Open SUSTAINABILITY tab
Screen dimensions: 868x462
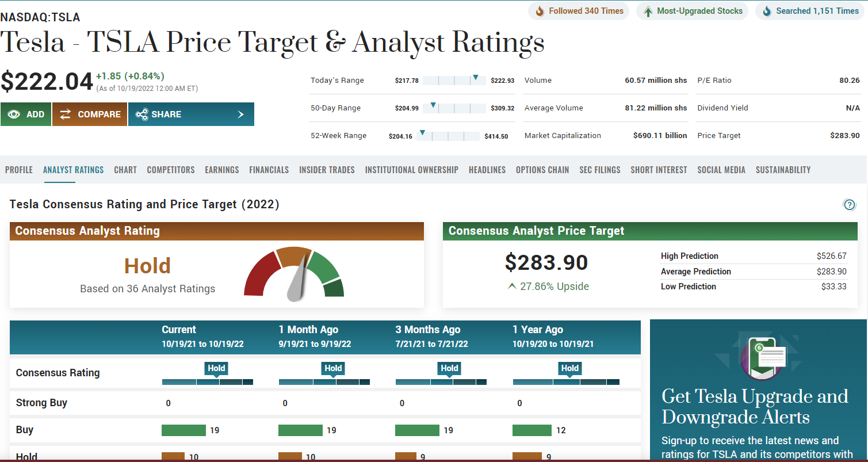point(783,170)
